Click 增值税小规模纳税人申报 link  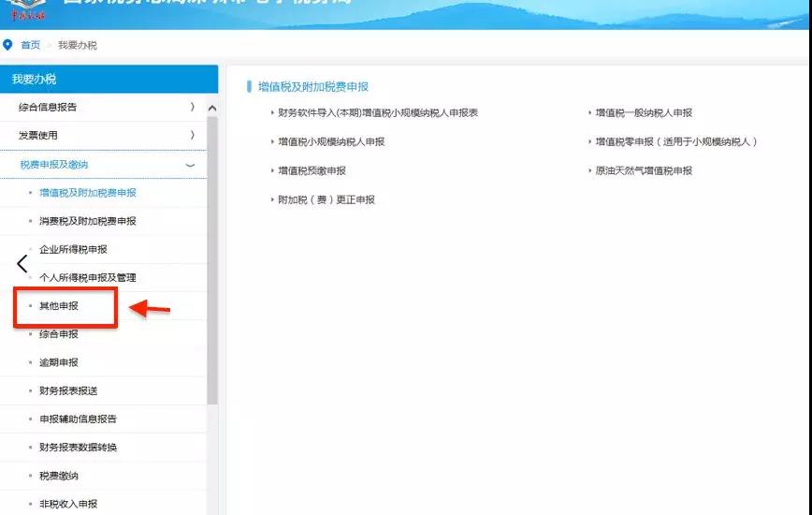(x=331, y=142)
